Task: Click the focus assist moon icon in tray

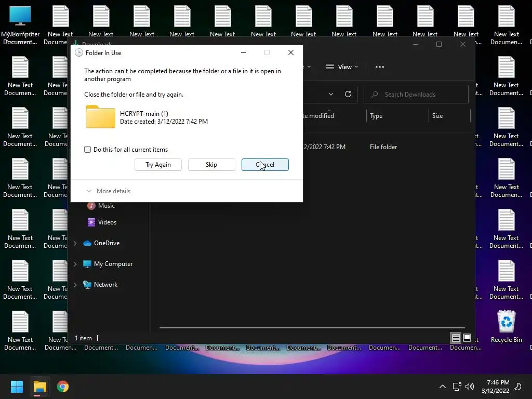Action: click(518, 387)
